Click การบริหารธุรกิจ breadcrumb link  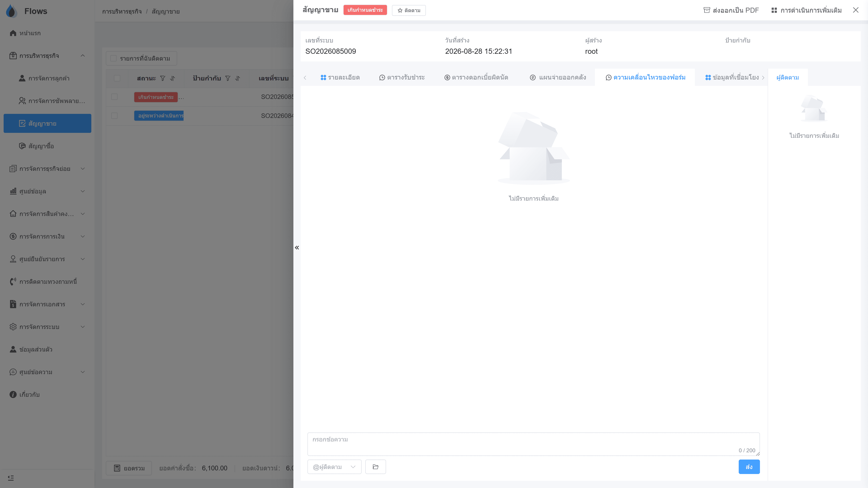point(122,12)
